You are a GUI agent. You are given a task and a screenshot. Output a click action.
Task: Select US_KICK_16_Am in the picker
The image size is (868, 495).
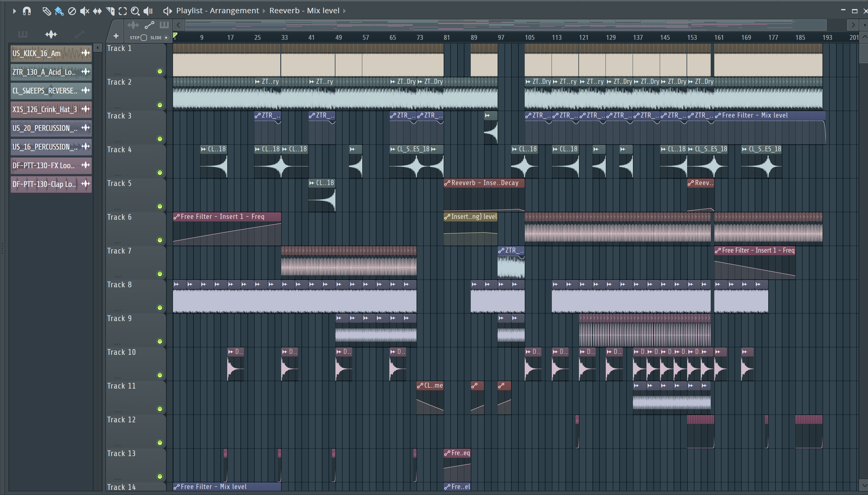51,53
